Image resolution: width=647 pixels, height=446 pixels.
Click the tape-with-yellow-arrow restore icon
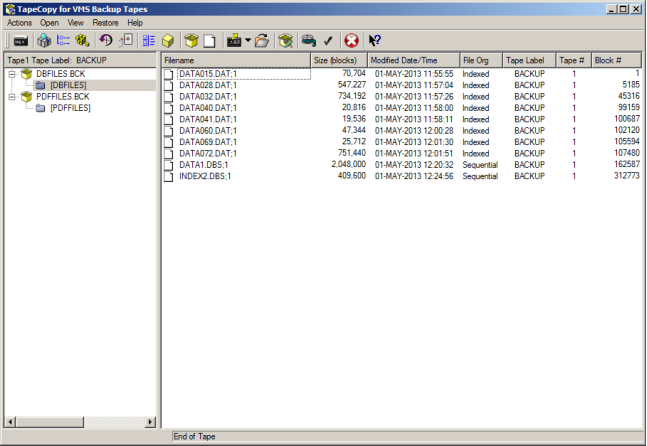pyautogui.click(x=234, y=40)
